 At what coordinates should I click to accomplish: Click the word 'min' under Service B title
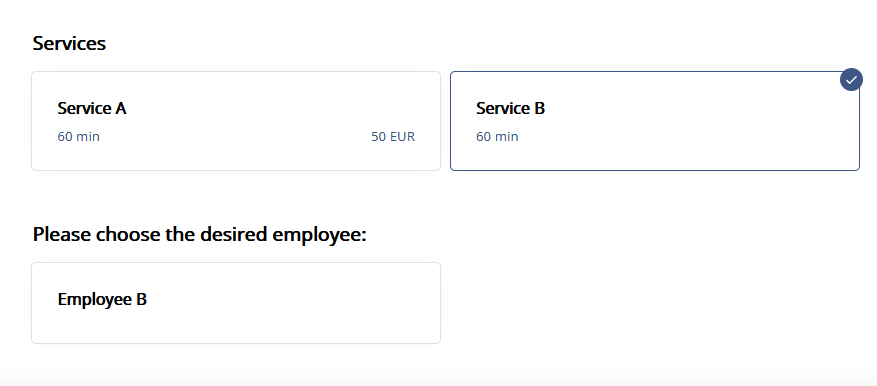(507, 136)
